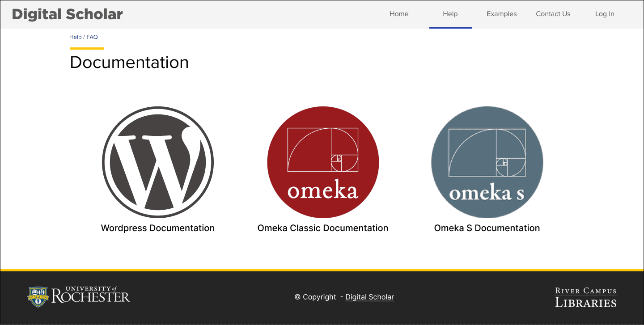Click the River Campus Libraries logo
644x325 pixels.
click(x=586, y=297)
